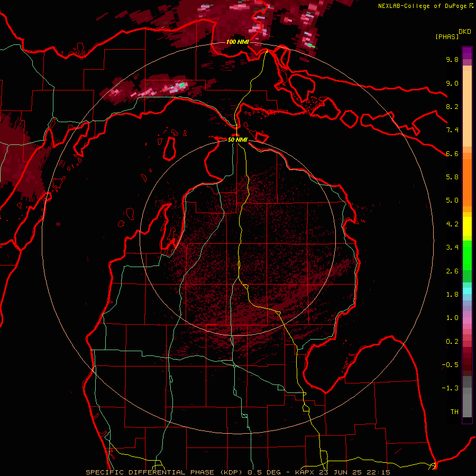Click the 50 NMI range ring label
Image resolution: width=476 pixels, height=476 pixels.
click(x=237, y=140)
